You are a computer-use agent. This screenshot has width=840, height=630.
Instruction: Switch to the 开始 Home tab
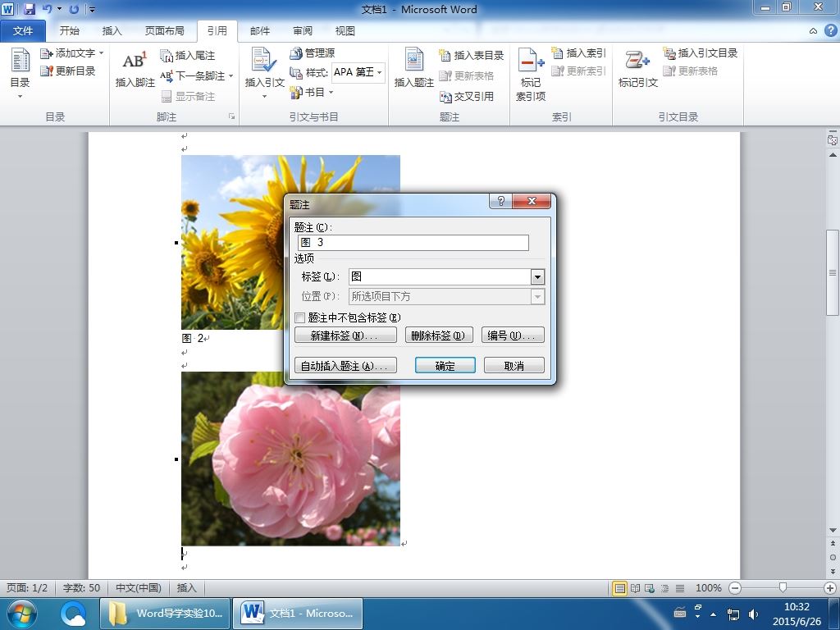(x=69, y=30)
